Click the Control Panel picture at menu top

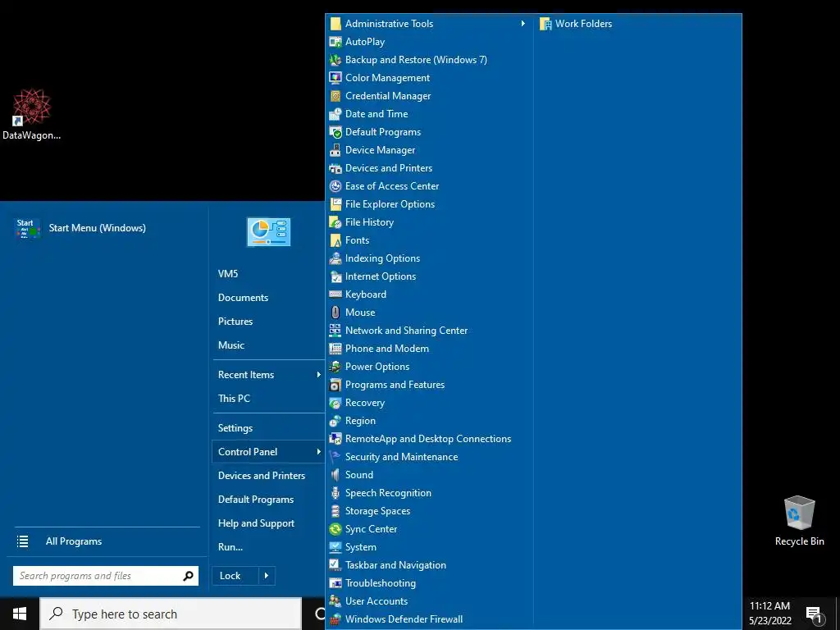[x=268, y=232]
